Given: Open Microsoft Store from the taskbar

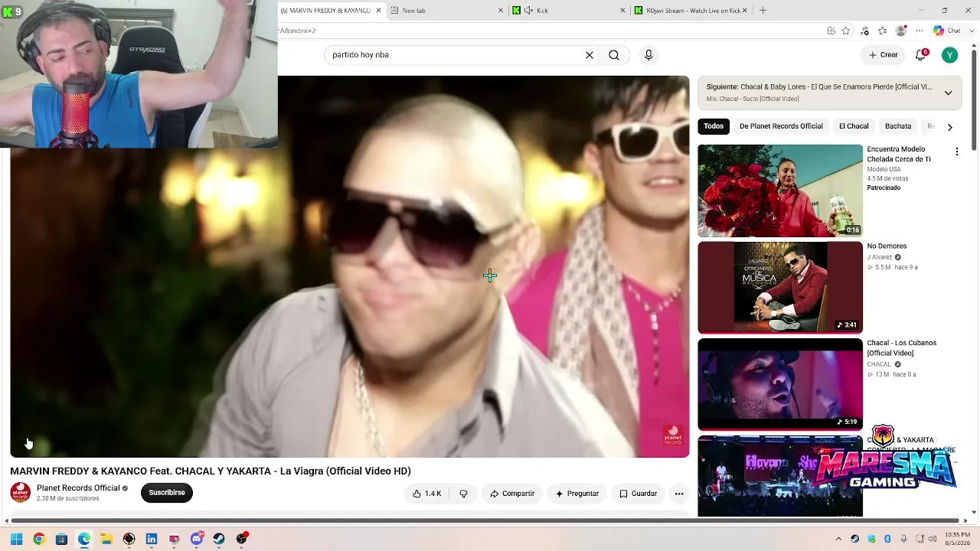Looking at the screenshot, I should coord(61,539).
